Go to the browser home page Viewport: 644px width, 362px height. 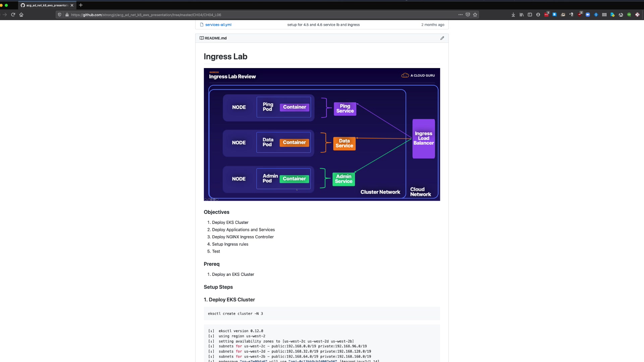click(x=21, y=15)
